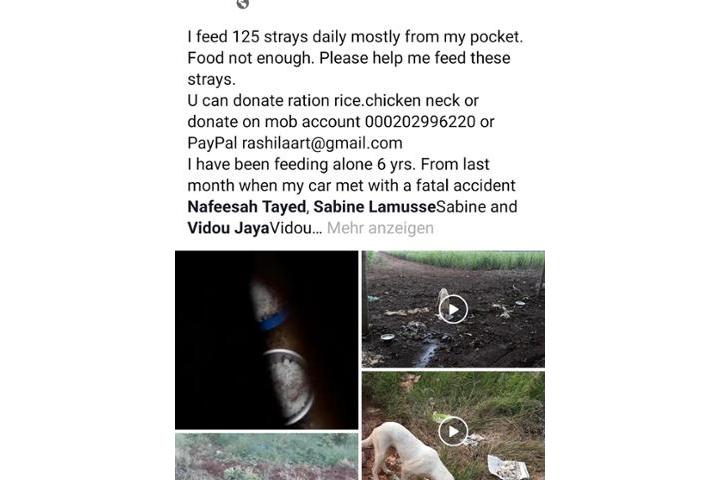Image resolution: width=720 pixels, height=480 pixels.
Task: Play the muddy field video
Action: click(x=453, y=309)
